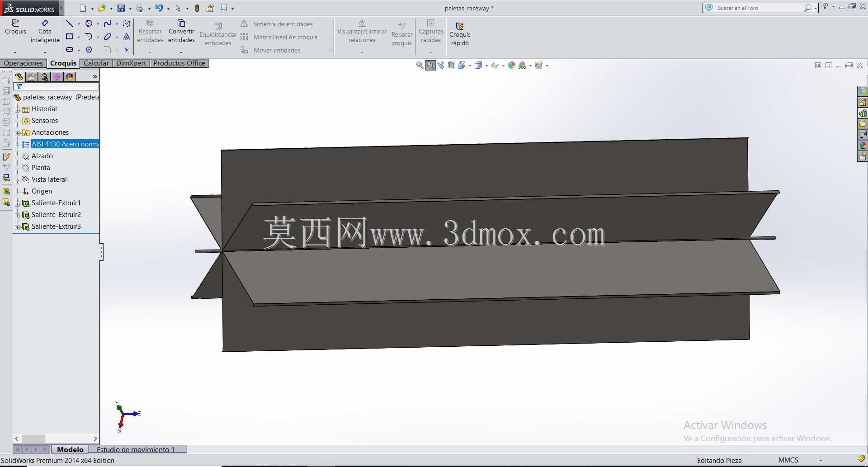
Task: Select the Polygon sketch tool
Action: (x=89, y=50)
